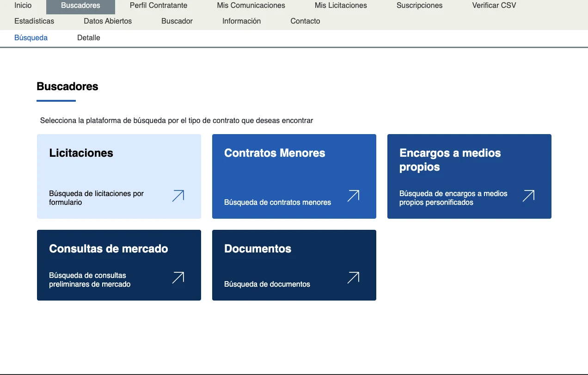The width and height of the screenshot is (588, 375).
Task: Click arrow icon on Encargos a medios propios card
Action: (x=528, y=196)
